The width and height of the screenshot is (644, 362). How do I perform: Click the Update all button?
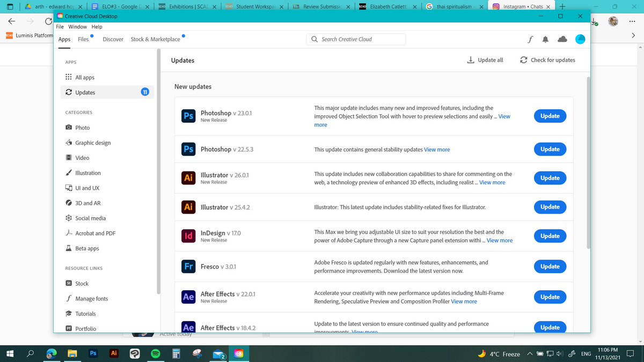(x=485, y=60)
